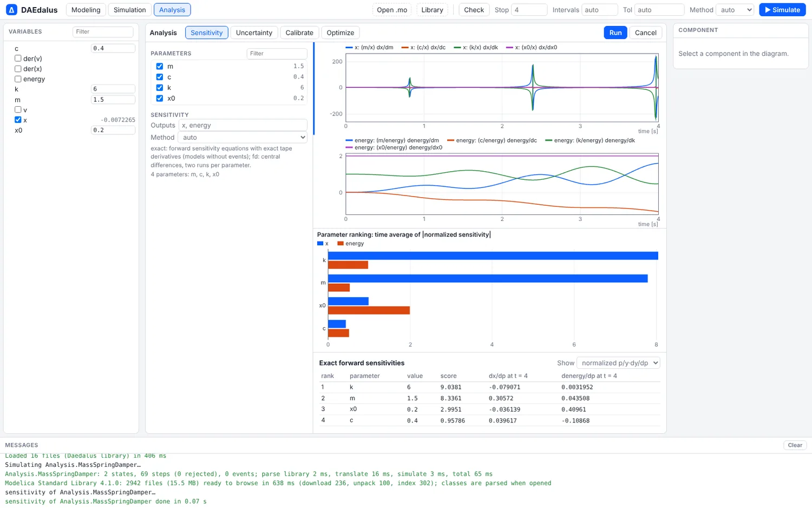The height and width of the screenshot is (508, 812).
Task: Uncheck the x variable checkbox
Action: tap(18, 120)
